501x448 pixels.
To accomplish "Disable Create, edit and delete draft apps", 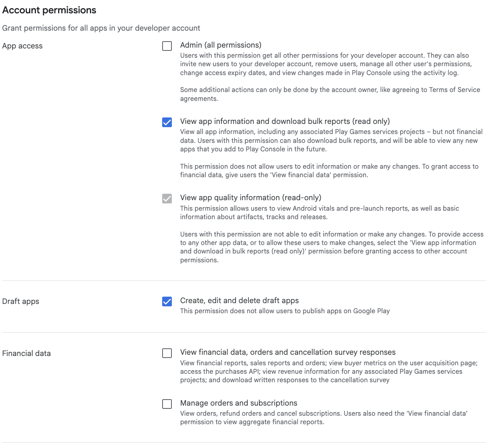I will pos(167,301).
